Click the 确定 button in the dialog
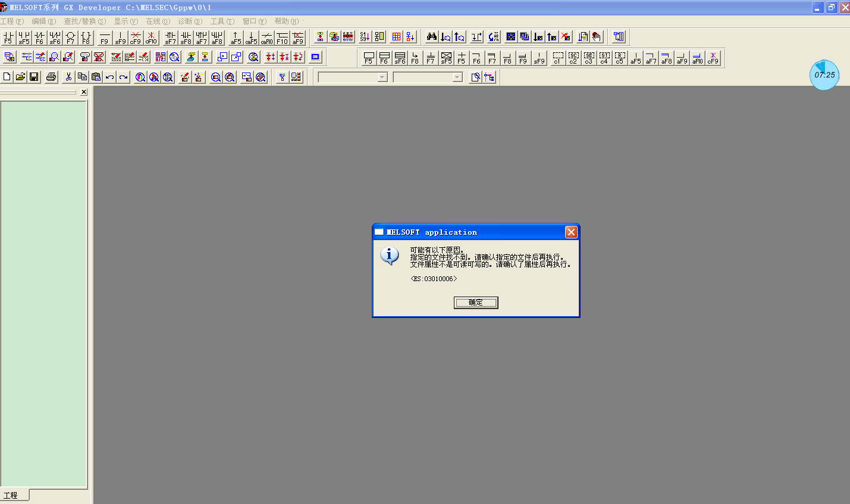 (476, 303)
